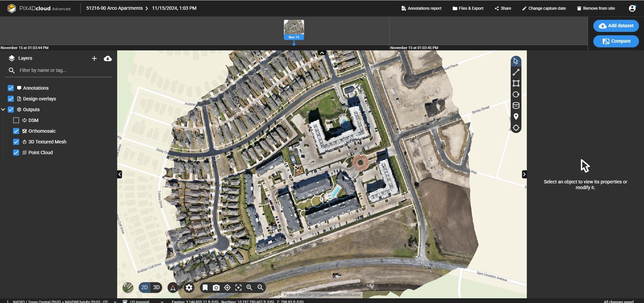Open the coordinate system dropdown arrow
The width and height of the screenshot is (644, 303).
[115, 302]
